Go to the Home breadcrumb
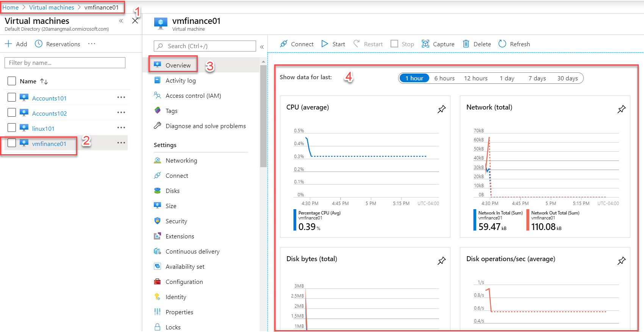 coord(11,8)
